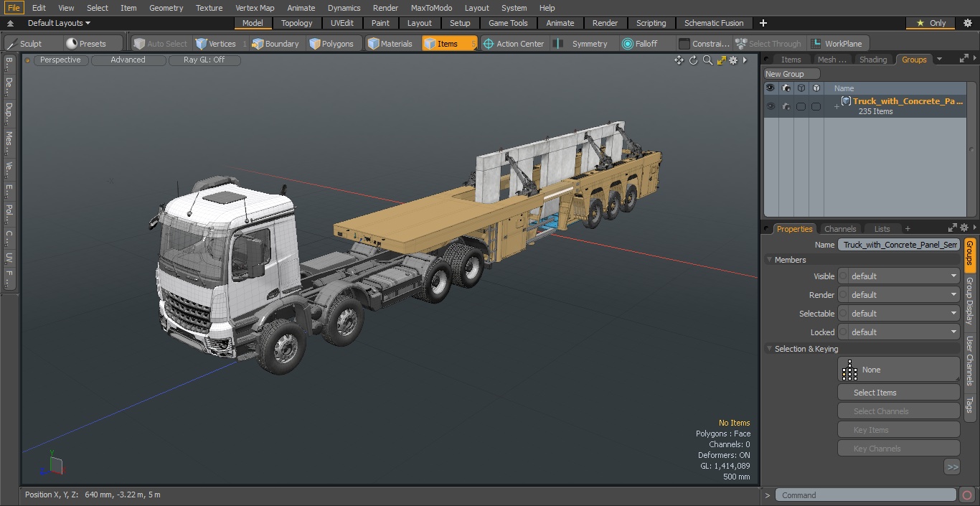The width and height of the screenshot is (980, 506).
Task: Click the Command input field
Action: click(x=866, y=495)
